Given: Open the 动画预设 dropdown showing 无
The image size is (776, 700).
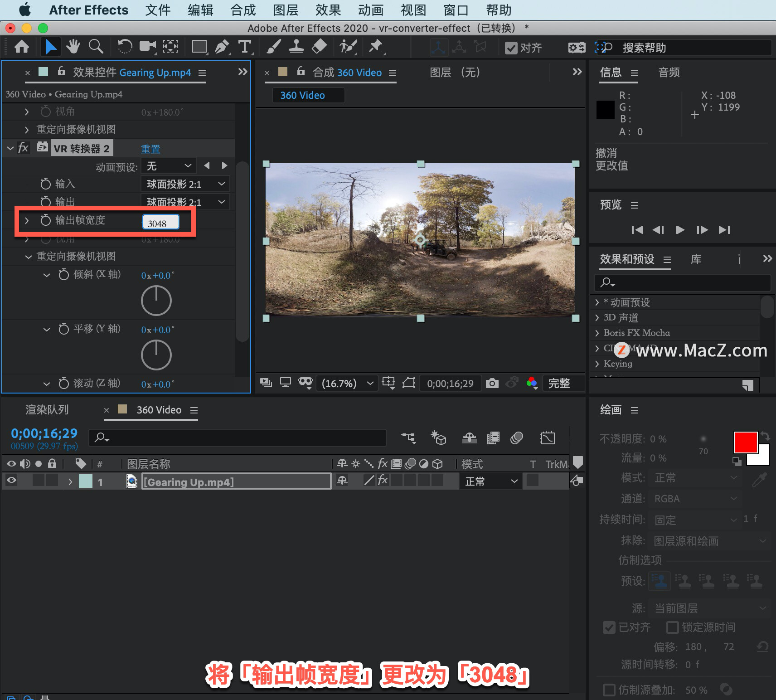Looking at the screenshot, I should [x=169, y=166].
